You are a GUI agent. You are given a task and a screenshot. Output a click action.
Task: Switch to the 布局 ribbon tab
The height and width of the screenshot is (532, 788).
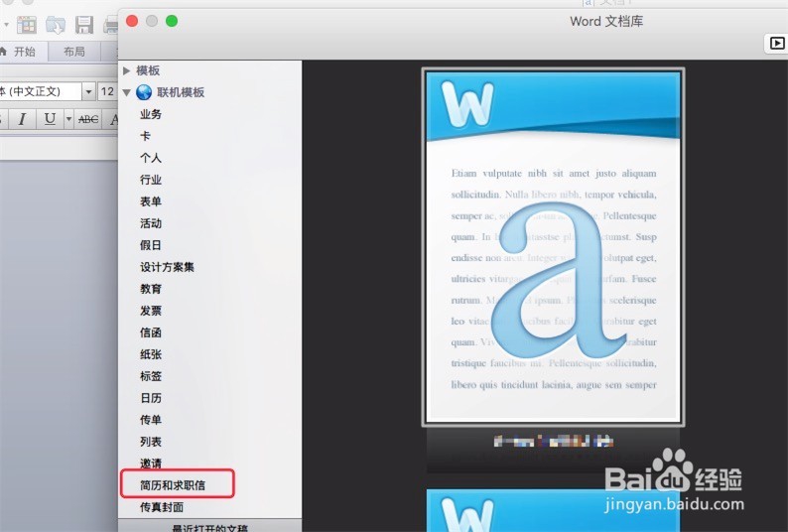pos(73,52)
